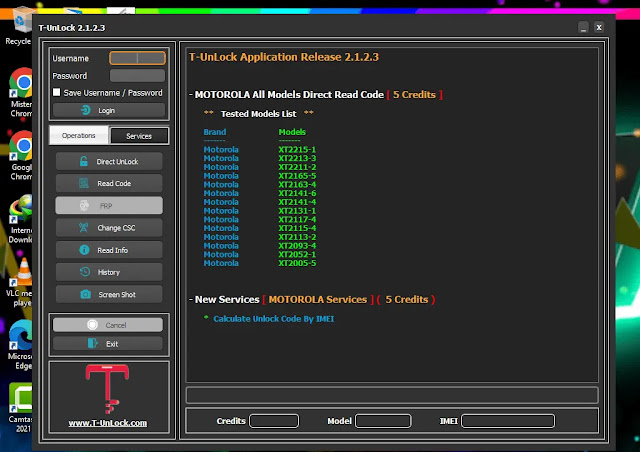
Task: Open the www.T-UnLock.com link
Action: coord(108,423)
